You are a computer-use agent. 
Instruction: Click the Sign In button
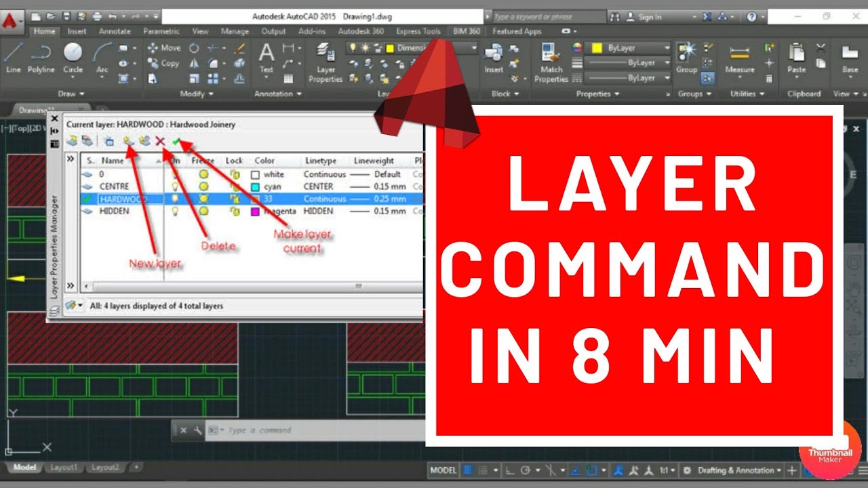point(644,16)
